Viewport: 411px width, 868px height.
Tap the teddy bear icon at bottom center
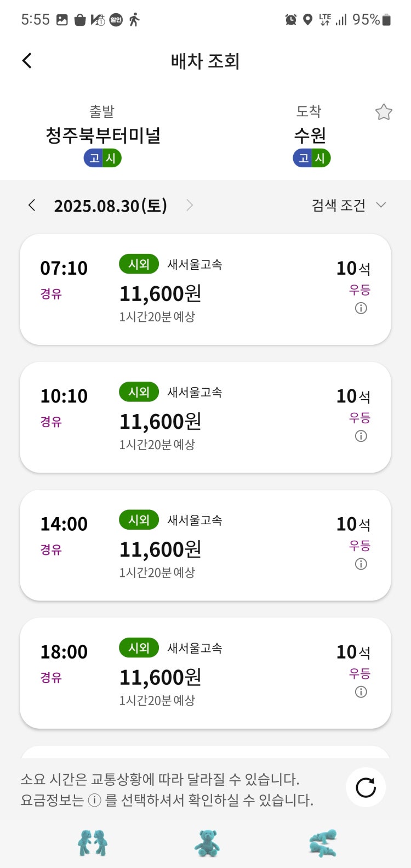tap(207, 843)
